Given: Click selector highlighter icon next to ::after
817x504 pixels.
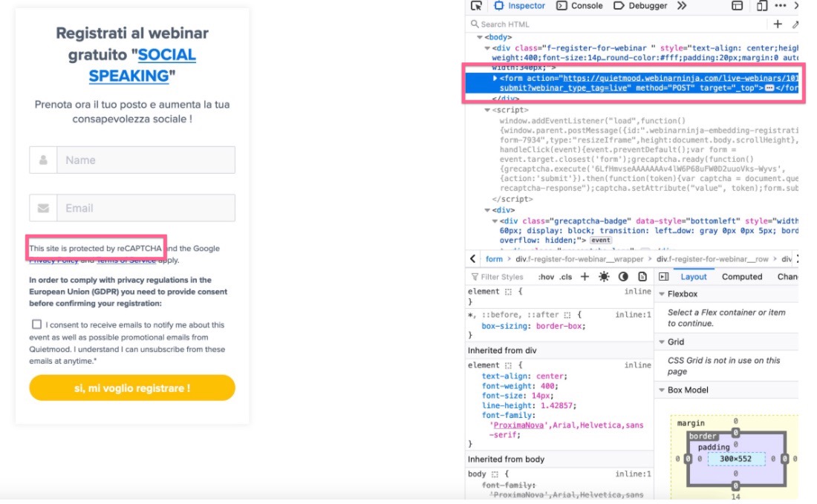Looking at the screenshot, I should click(x=567, y=315).
